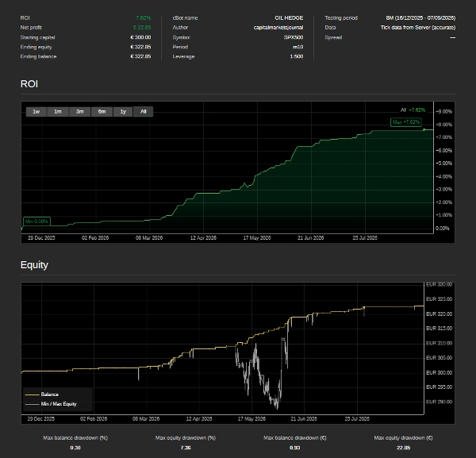The width and height of the screenshot is (476, 458).
Task: Click the ROI value 7.62%
Action: coord(144,18)
